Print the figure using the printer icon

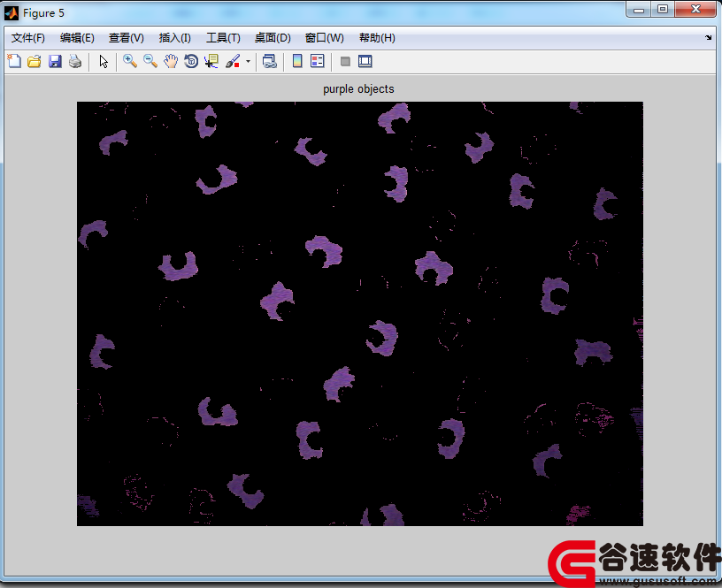pyautogui.click(x=75, y=61)
